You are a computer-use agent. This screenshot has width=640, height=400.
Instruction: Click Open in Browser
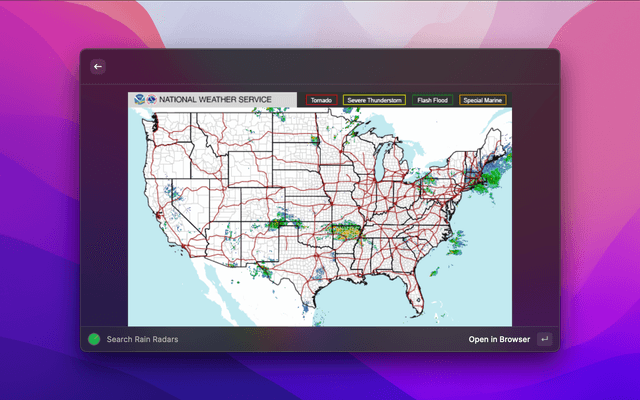[x=499, y=339]
